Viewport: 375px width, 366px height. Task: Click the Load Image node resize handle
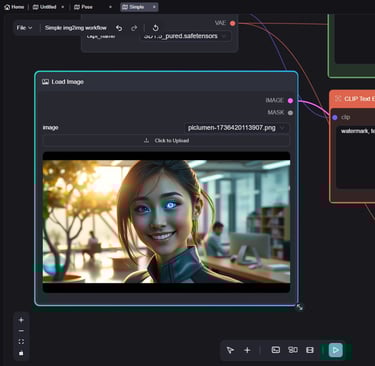coord(300,307)
